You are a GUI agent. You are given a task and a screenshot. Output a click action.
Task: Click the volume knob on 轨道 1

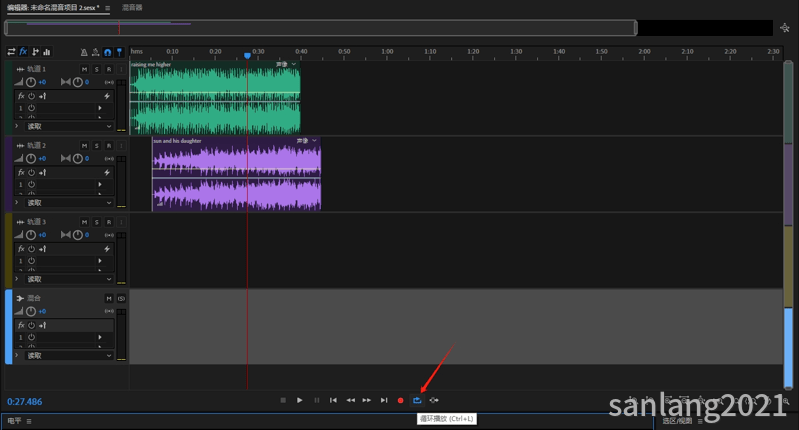point(31,82)
